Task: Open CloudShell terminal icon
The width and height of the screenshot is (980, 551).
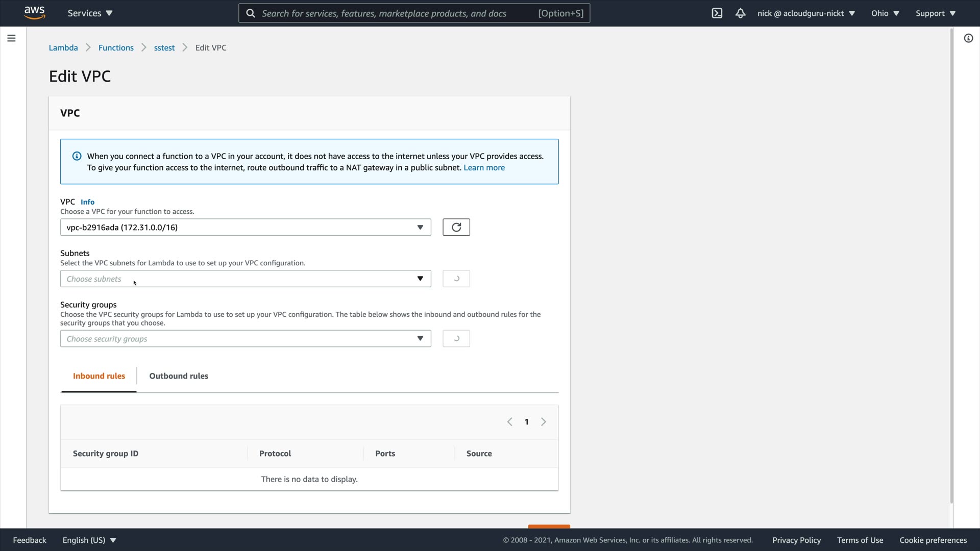Action: coord(717,13)
